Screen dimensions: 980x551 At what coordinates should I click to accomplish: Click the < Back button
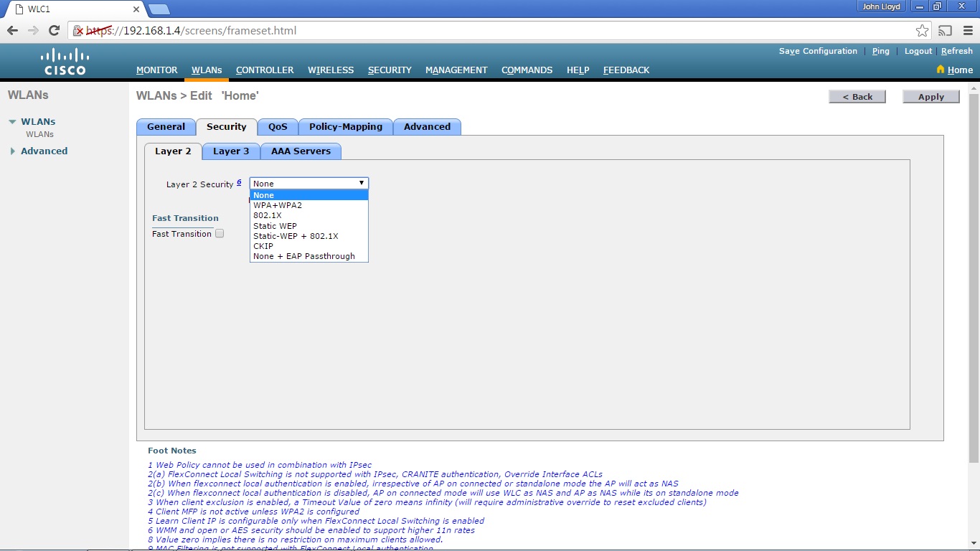857,97
